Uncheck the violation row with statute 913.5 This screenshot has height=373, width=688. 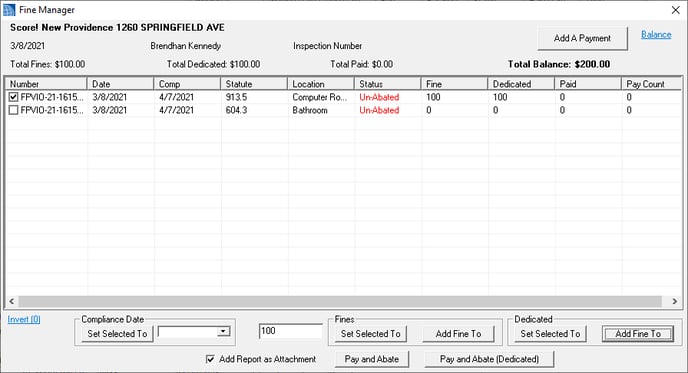tap(14, 97)
